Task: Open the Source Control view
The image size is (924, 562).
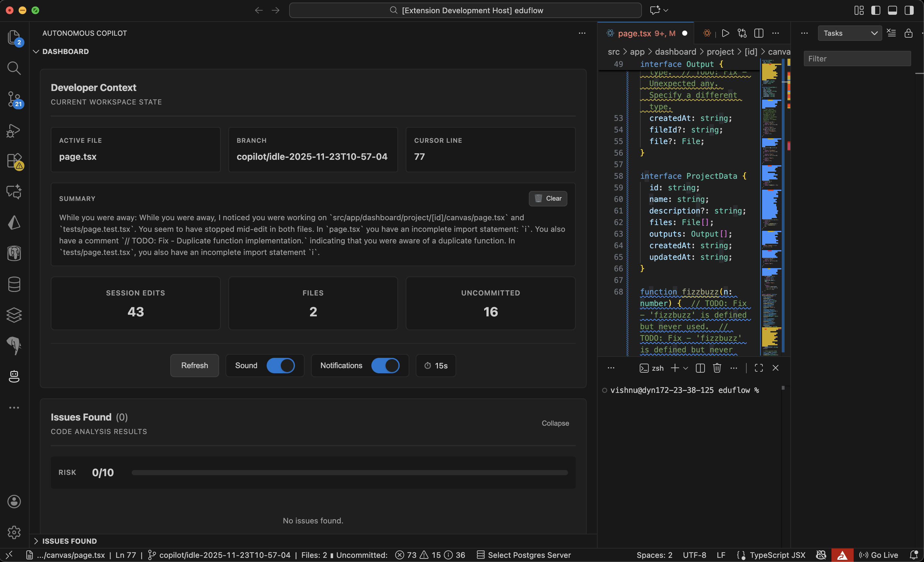Action: (14, 99)
